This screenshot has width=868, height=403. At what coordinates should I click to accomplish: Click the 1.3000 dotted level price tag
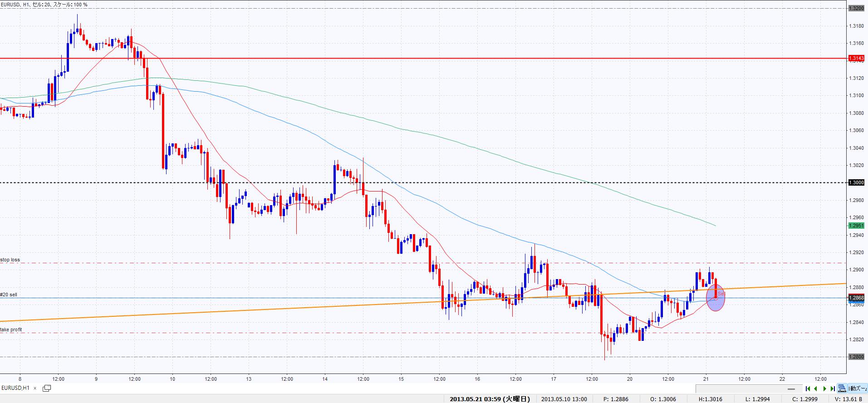coord(856,182)
